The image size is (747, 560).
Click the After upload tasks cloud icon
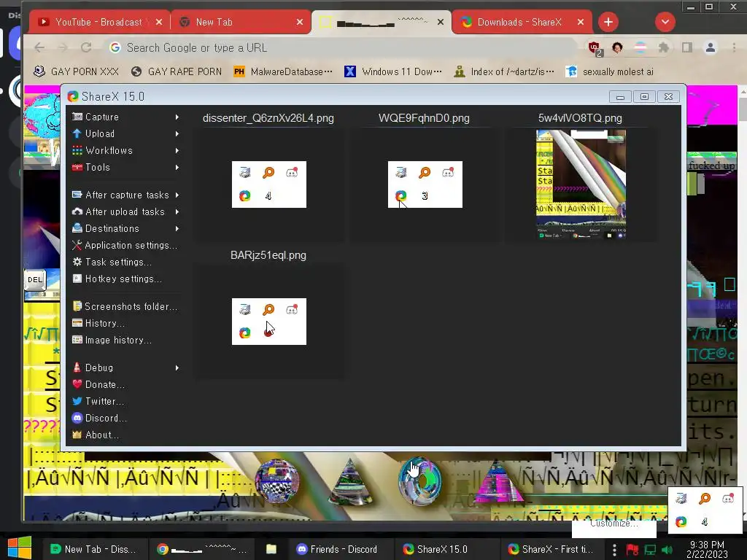pyautogui.click(x=77, y=211)
